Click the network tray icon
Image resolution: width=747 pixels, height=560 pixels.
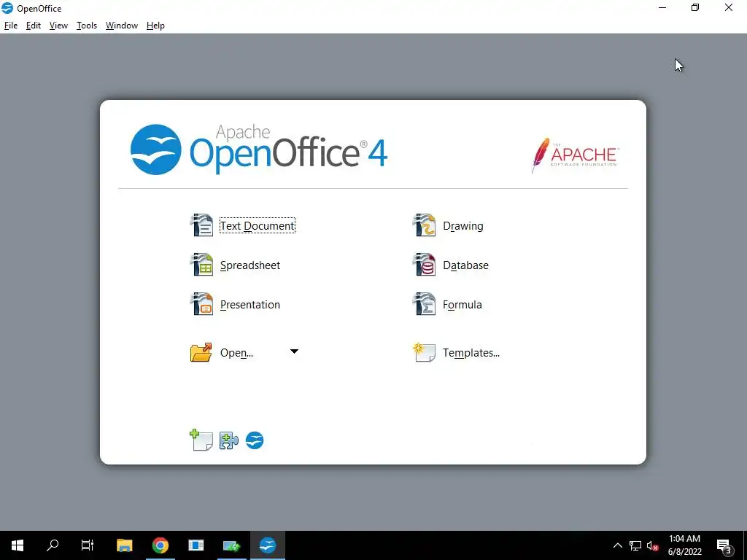pyautogui.click(x=635, y=545)
